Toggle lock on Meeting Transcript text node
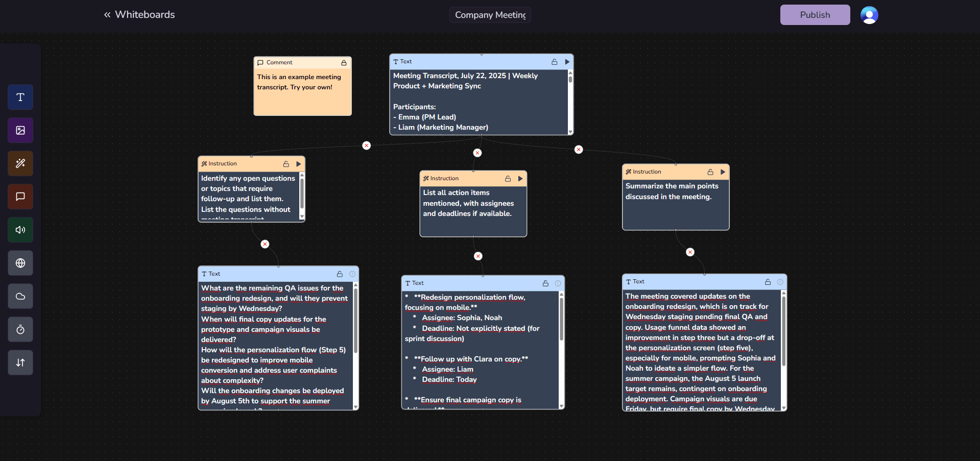This screenshot has height=461, width=980. point(554,62)
